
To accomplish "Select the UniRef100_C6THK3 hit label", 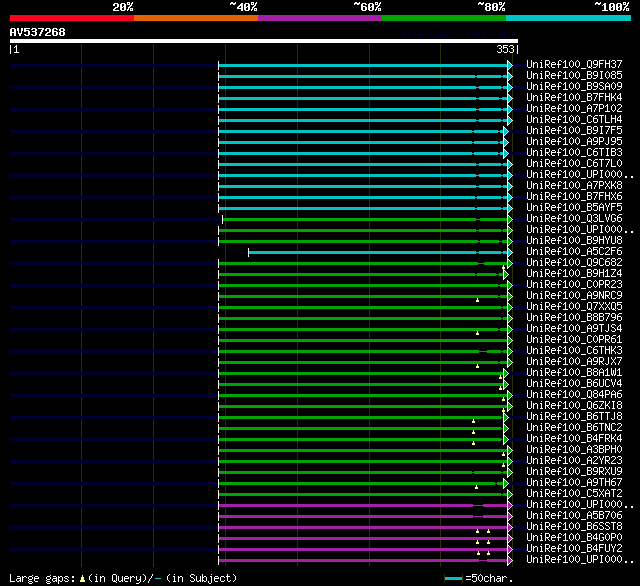I will coord(574,351).
